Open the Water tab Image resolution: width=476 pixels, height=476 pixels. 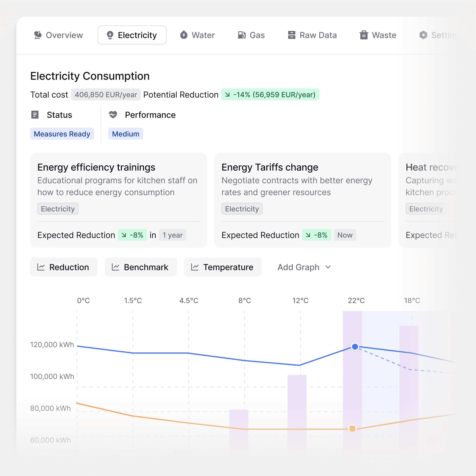(x=198, y=35)
